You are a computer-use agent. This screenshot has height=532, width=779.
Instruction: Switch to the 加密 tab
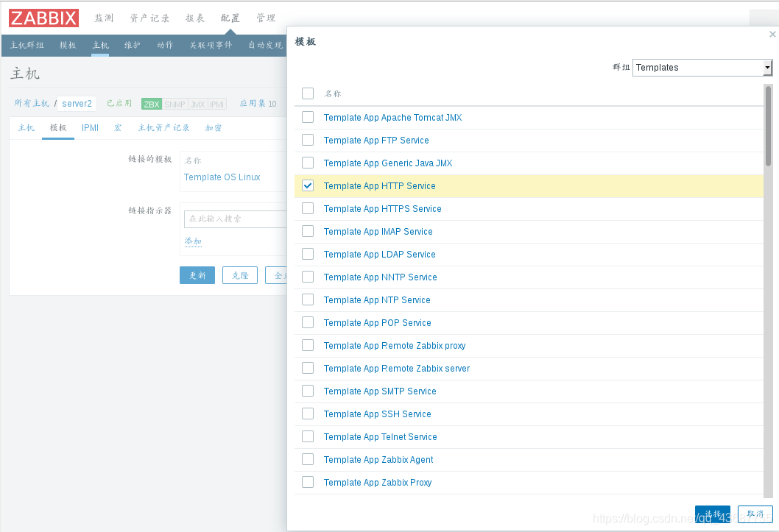point(214,128)
